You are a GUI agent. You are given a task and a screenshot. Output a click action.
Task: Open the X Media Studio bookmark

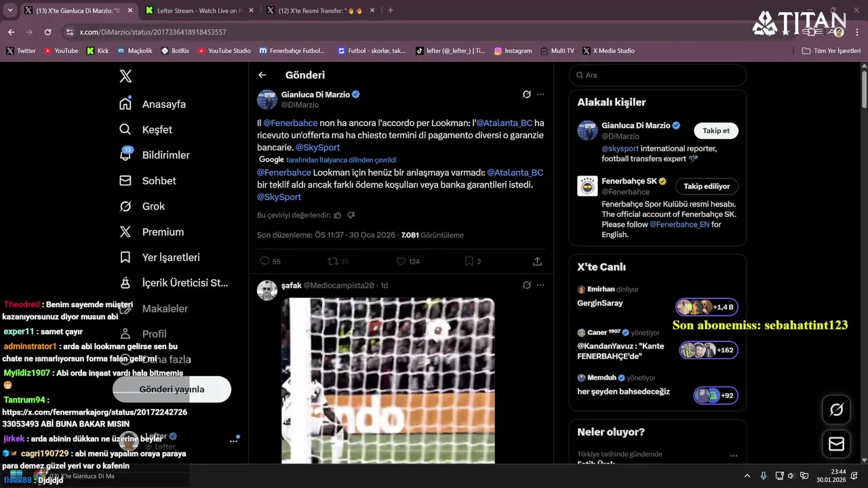tap(608, 51)
